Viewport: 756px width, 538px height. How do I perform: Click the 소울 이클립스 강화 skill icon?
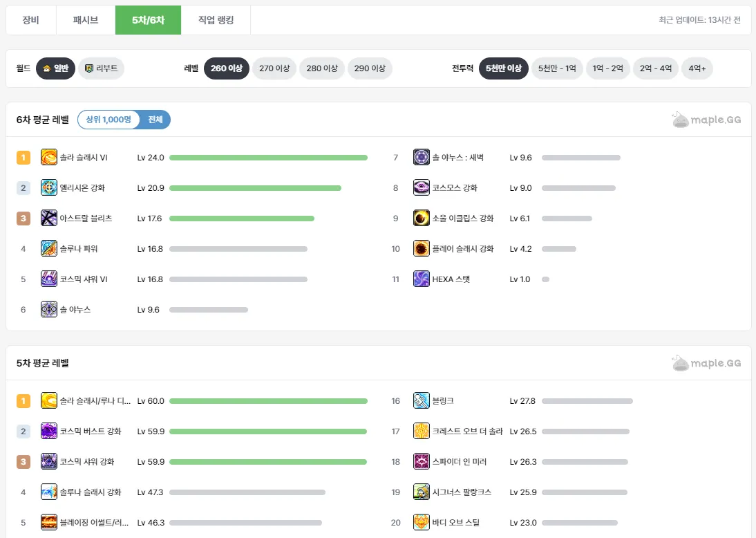coord(422,218)
